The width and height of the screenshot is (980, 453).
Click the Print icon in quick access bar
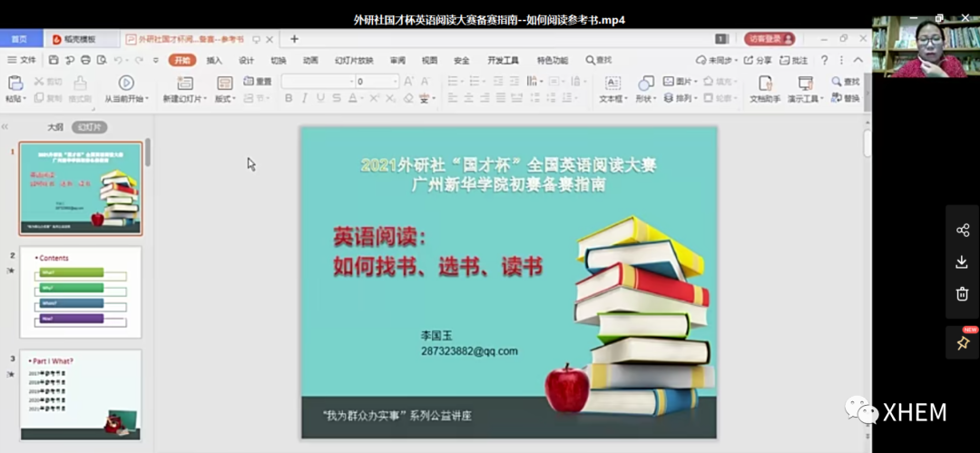pyautogui.click(x=85, y=60)
